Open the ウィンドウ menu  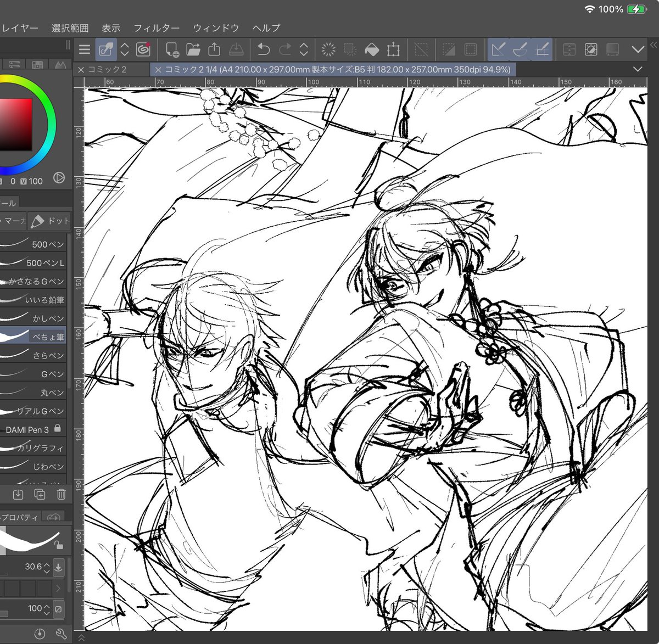tap(216, 28)
